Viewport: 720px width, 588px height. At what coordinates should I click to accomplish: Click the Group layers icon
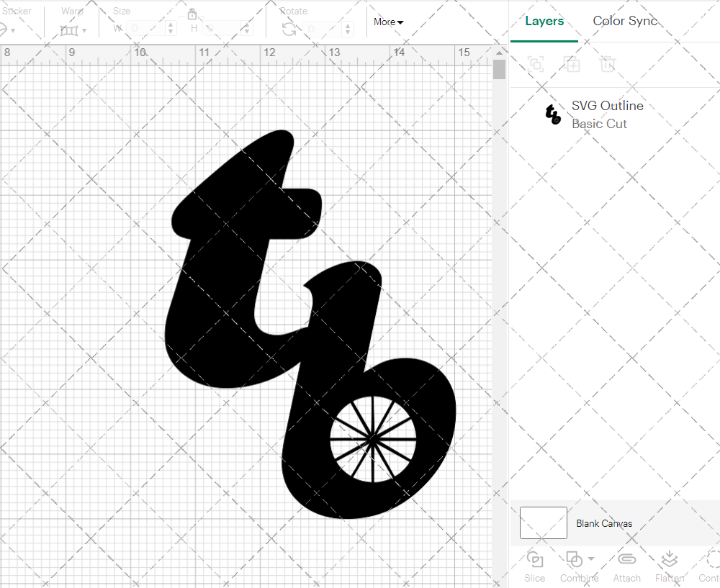(535, 64)
